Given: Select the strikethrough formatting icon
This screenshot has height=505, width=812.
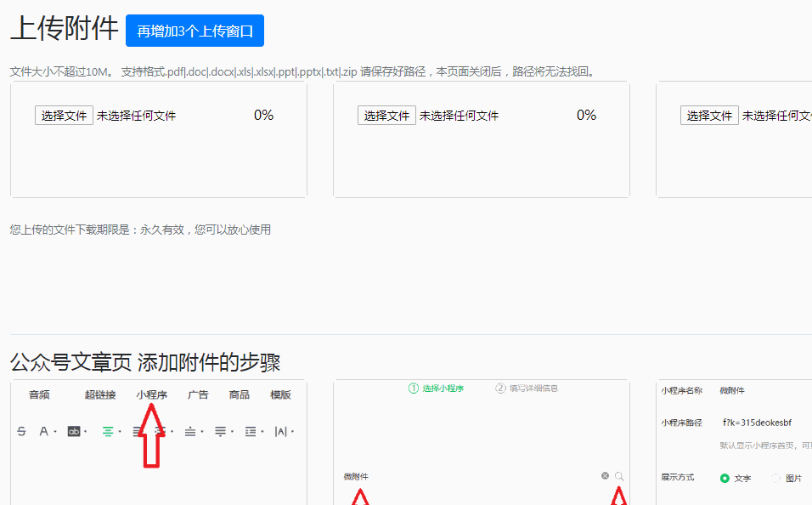Looking at the screenshot, I should pyautogui.click(x=21, y=431).
